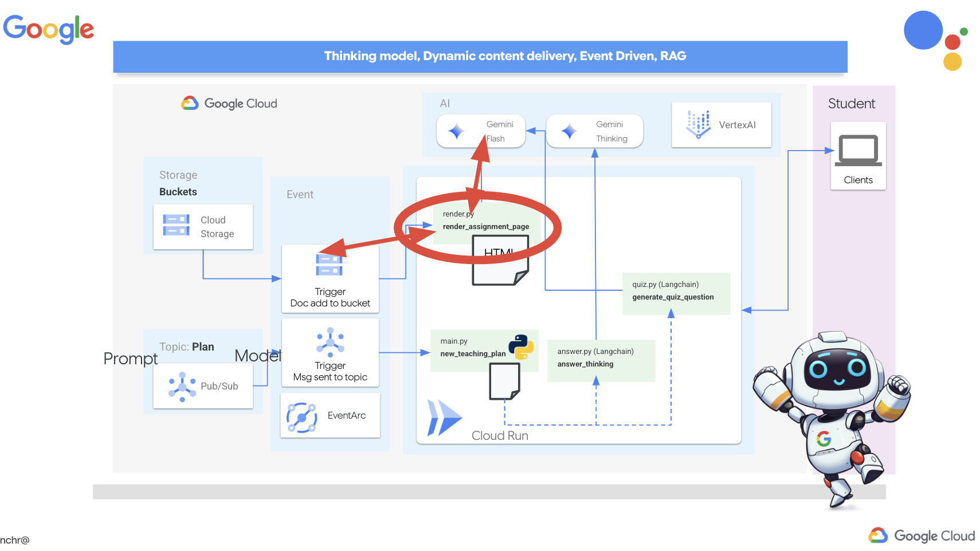This screenshot has height=551, width=980.
Task: Select the Pub/Sub icon
Action: [x=182, y=387]
